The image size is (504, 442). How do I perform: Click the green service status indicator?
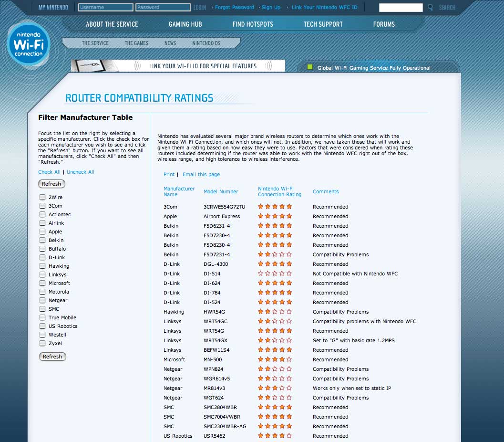click(310, 67)
